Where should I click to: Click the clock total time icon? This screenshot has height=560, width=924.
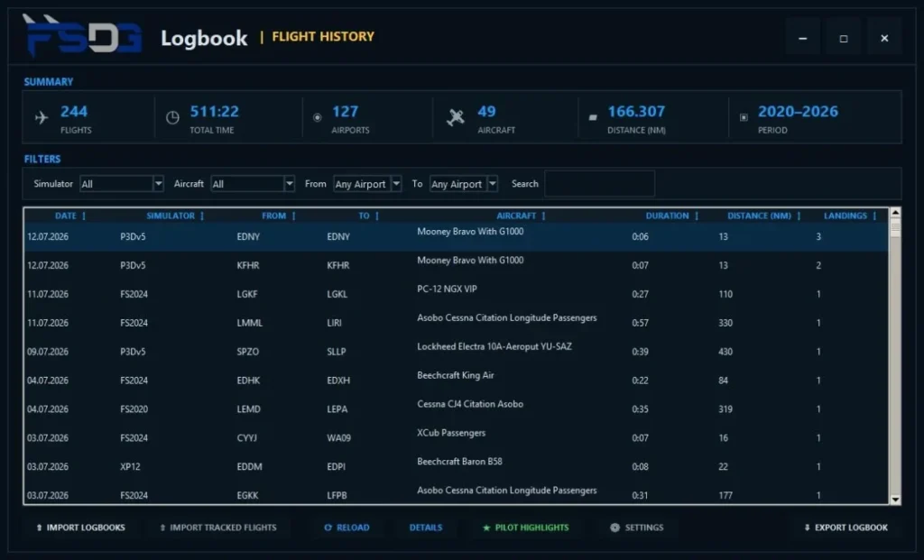coord(172,118)
